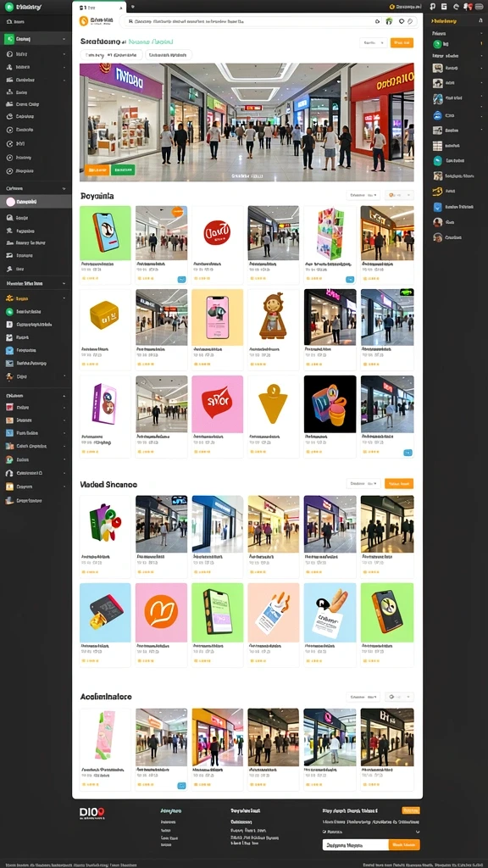This screenshot has height=868, width=488.
Task: Click the white input field in the footer
Action: point(355,845)
